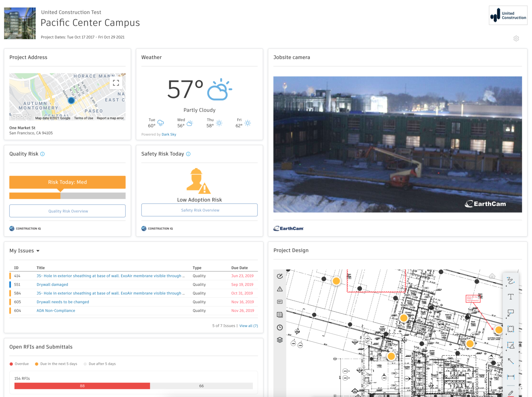
Task: Toggle fullscreen on the project map
Action: (x=116, y=83)
